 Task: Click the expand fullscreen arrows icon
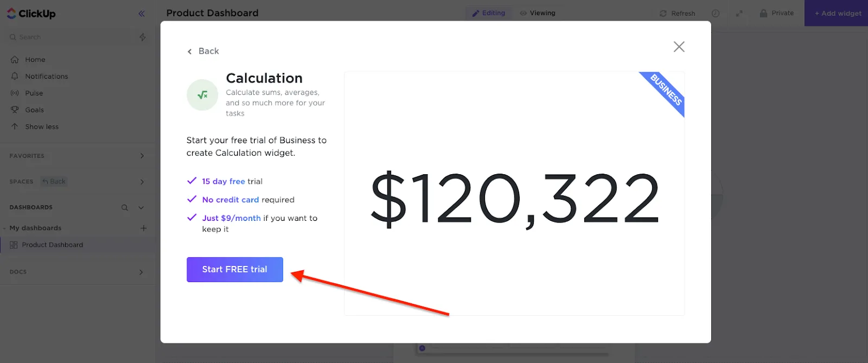point(739,14)
